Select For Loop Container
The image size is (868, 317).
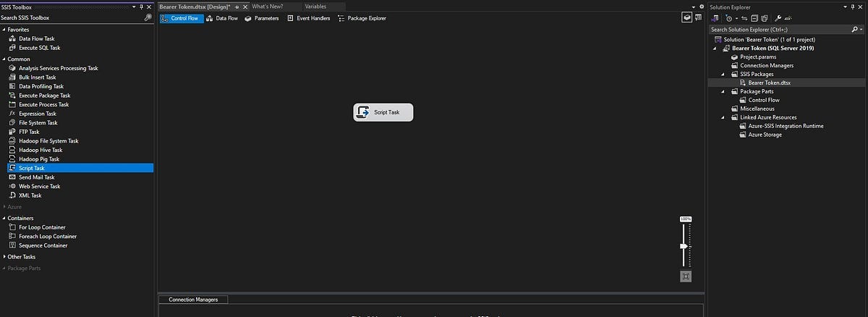coord(42,227)
